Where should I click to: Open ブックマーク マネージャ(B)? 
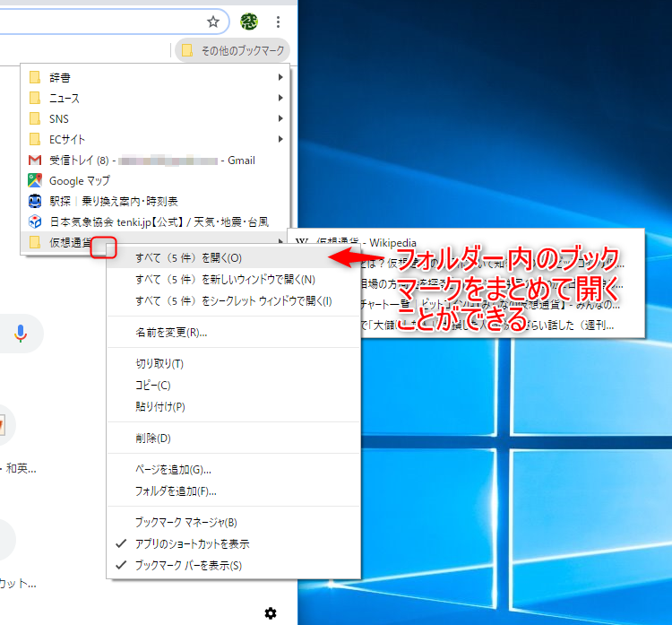coord(233,523)
